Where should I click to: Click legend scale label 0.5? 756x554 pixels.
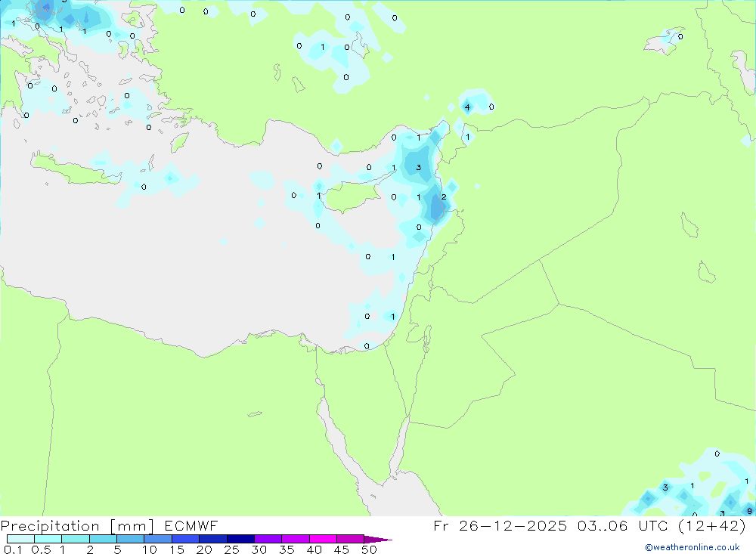[41, 549]
